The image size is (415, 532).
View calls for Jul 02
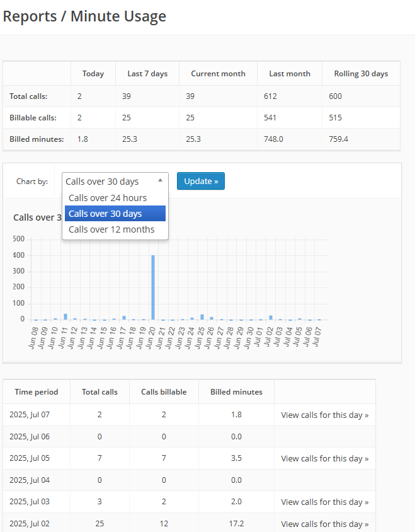(325, 524)
